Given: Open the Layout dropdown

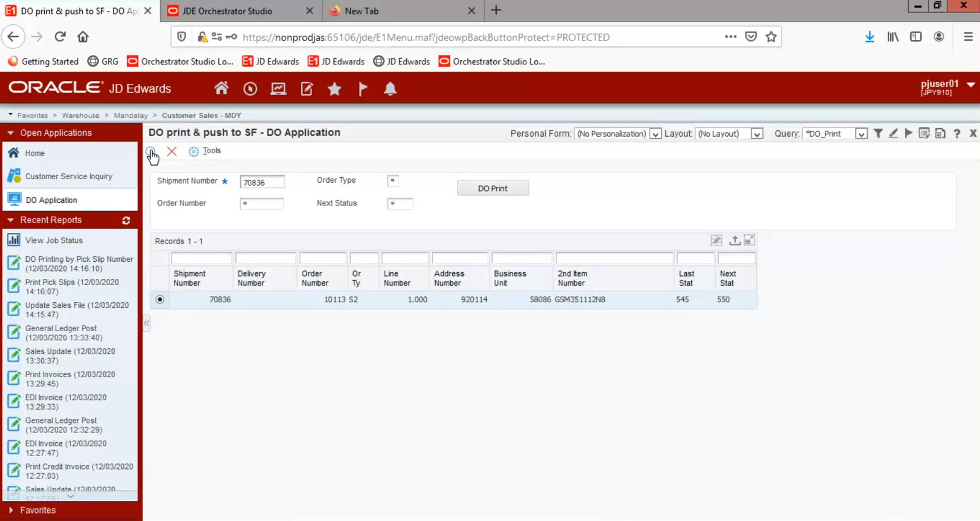Looking at the screenshot, I should (x=757, y=134).
